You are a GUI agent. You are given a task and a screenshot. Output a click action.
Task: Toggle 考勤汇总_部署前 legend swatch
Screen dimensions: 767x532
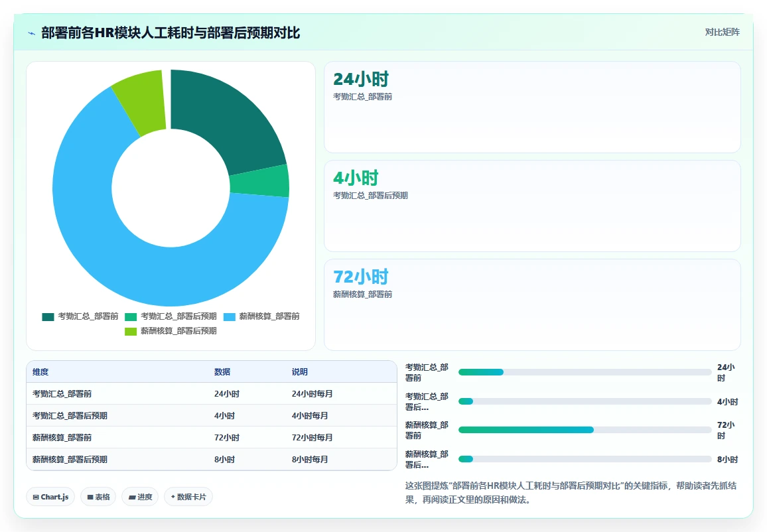pyautogui.click(x=48, y=317)
